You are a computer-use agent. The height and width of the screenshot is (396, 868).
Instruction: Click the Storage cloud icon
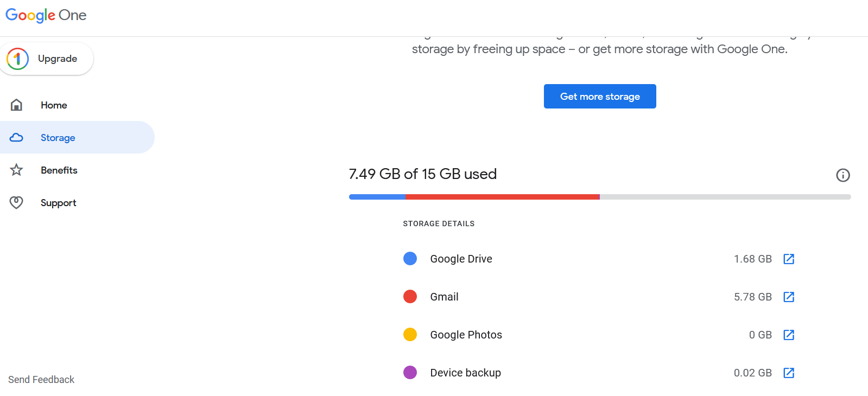click(17, 137)
